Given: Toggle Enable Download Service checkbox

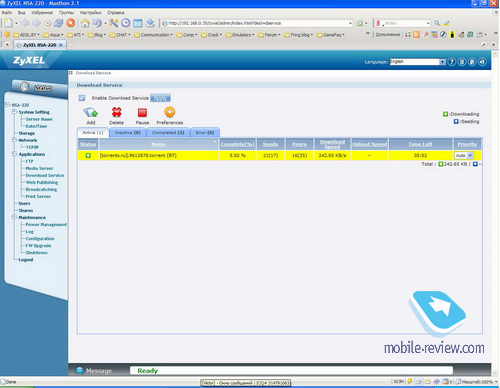Looking at the screenshot, I should click(82, 98).
